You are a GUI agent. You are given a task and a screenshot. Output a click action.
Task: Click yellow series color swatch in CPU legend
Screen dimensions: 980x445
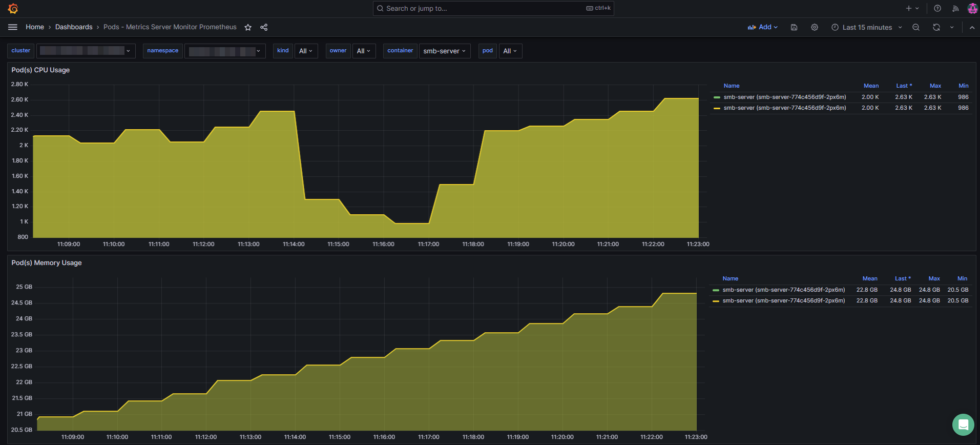coord(717,108)
